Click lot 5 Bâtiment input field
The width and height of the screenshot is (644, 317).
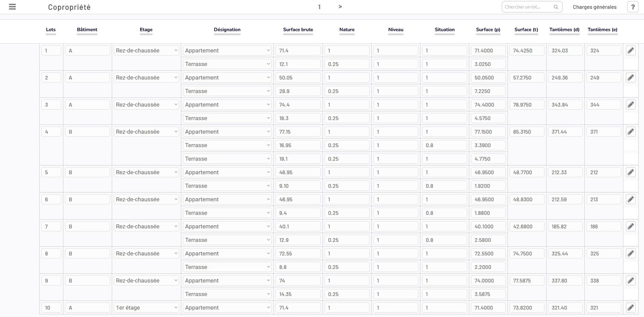[87, 172]
